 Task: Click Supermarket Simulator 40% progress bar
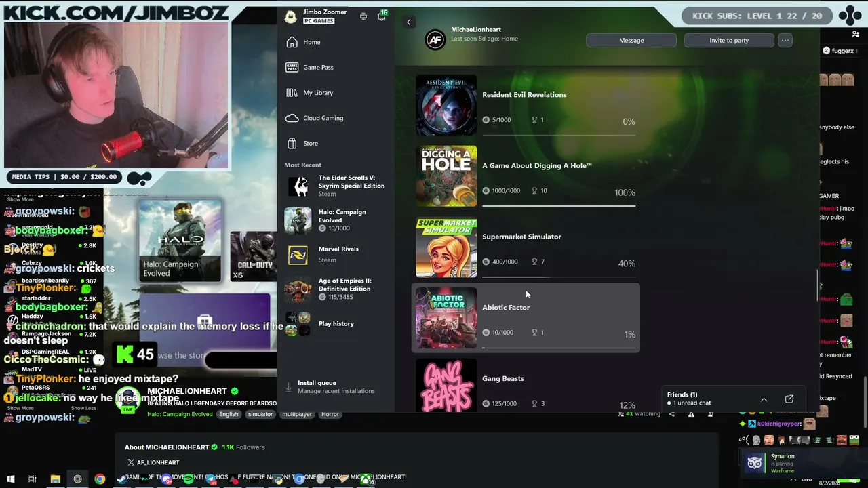(559, 277)
